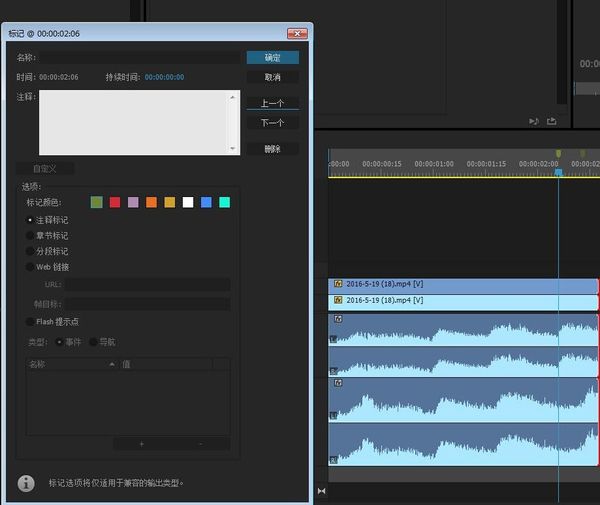Click the fx badge on the second video clip
Screen dimensions: 600x505
(x=339, y=300)
